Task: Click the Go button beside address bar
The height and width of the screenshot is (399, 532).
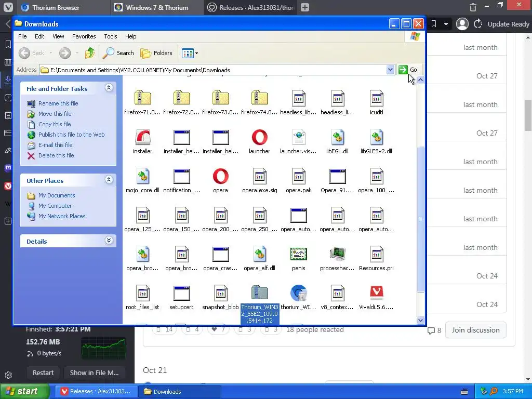Action: tap(408, 70)
